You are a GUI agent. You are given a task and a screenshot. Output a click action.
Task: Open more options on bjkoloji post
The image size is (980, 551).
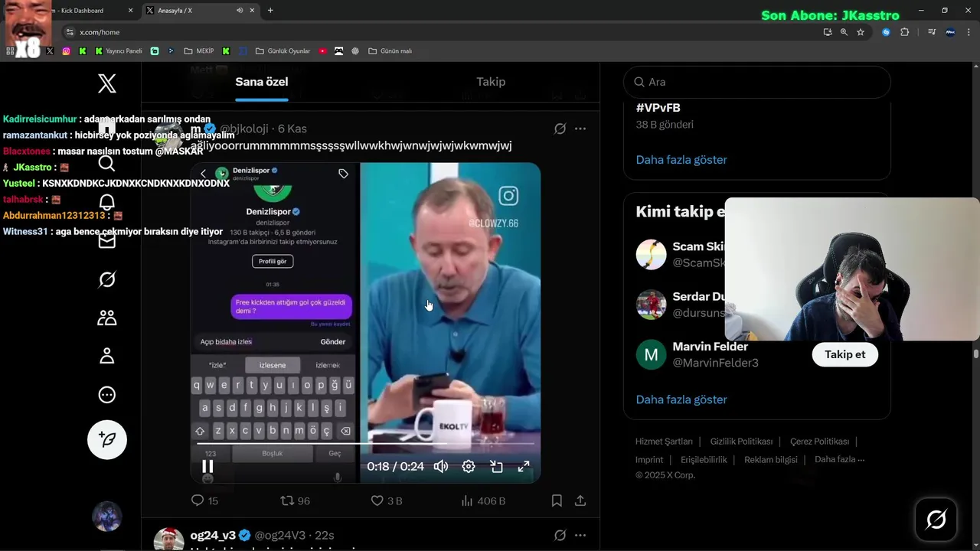click(580, 129)
